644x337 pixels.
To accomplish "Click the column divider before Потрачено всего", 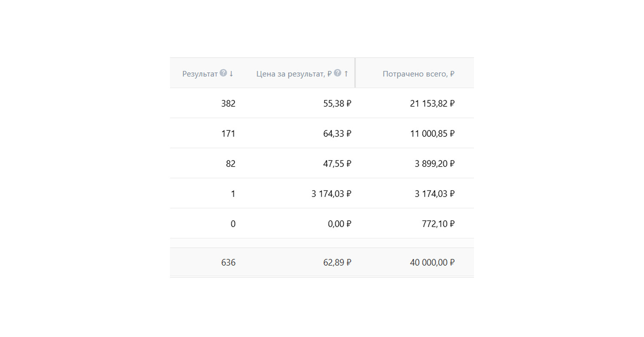I will [355, 73].
